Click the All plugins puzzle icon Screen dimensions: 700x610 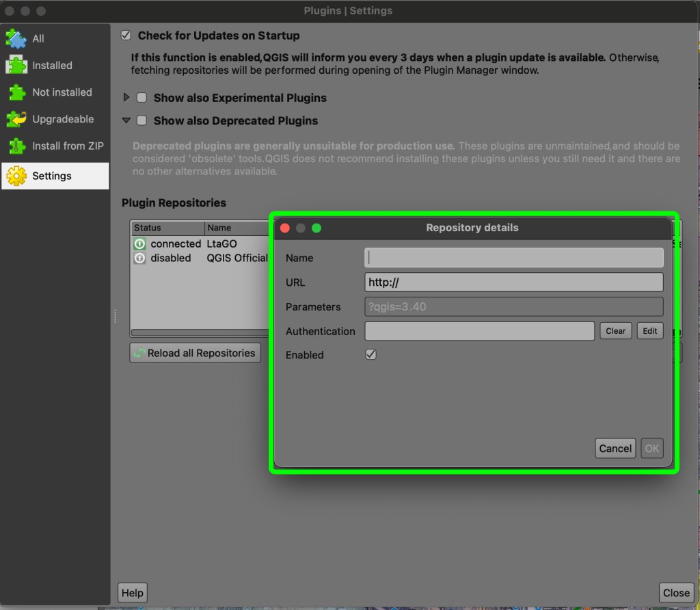click(16, 38)
